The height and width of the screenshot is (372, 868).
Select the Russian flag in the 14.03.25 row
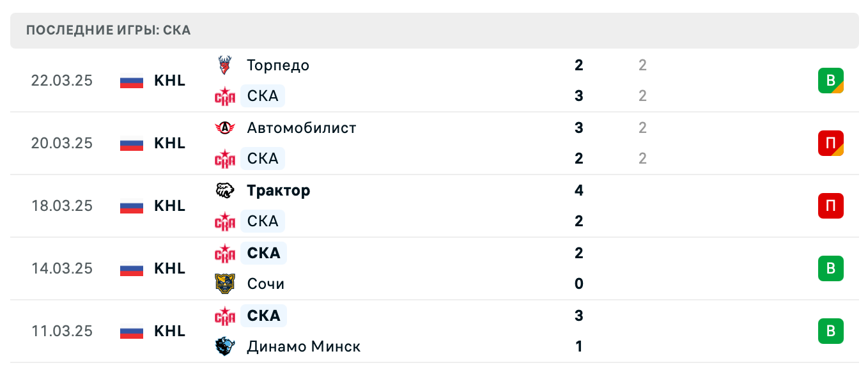(x=130, y=270)
